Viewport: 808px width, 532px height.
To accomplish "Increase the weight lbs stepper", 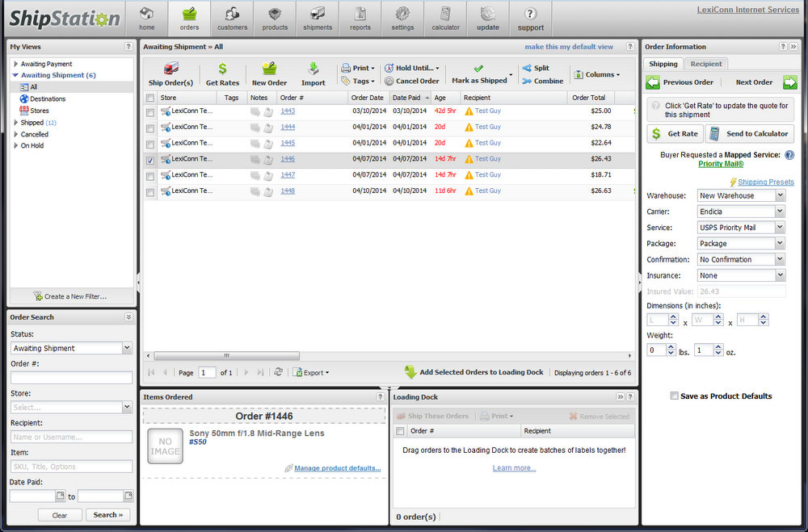I will pyautogui.click(x=671, y=346).
